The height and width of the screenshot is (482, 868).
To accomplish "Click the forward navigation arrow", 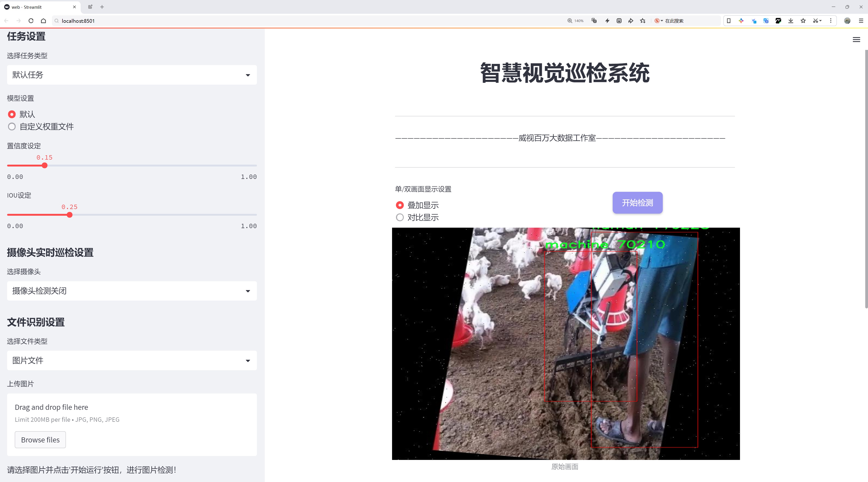I will coord(19,20).
